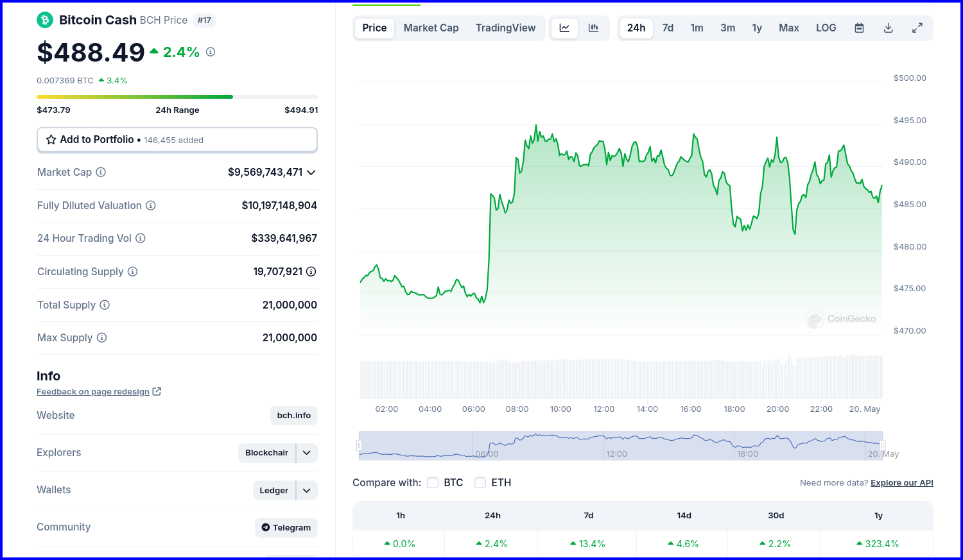Expand chart to fullscreen

click(x=917, y=28)
